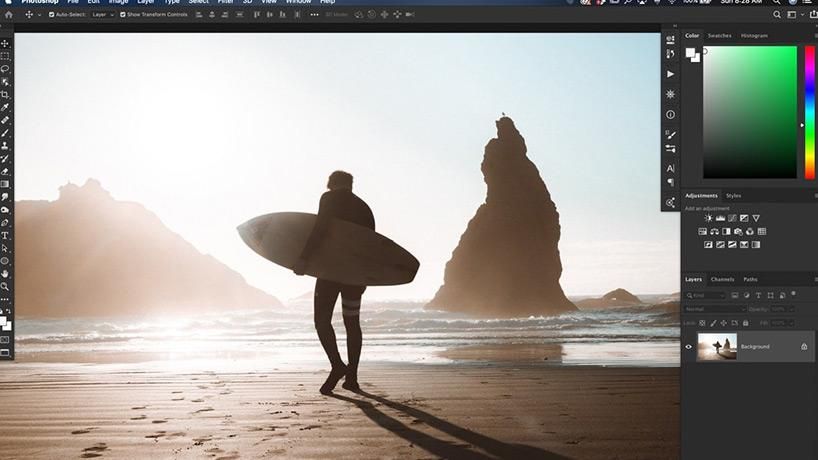This screenshot has width=818, height=460.
Task: Add a Black & White adjustment
Action: pos(726,231)
